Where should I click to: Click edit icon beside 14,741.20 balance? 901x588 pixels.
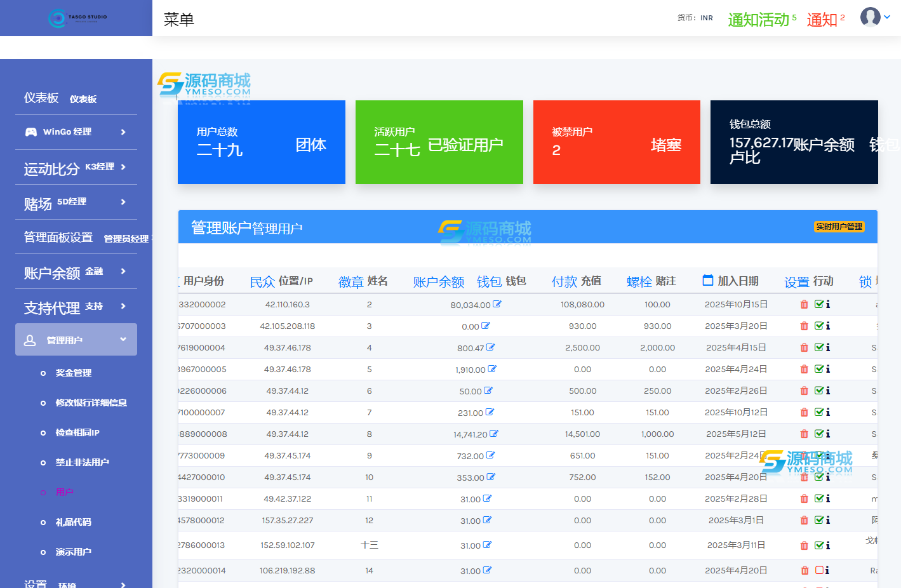(x=494, y=434)
